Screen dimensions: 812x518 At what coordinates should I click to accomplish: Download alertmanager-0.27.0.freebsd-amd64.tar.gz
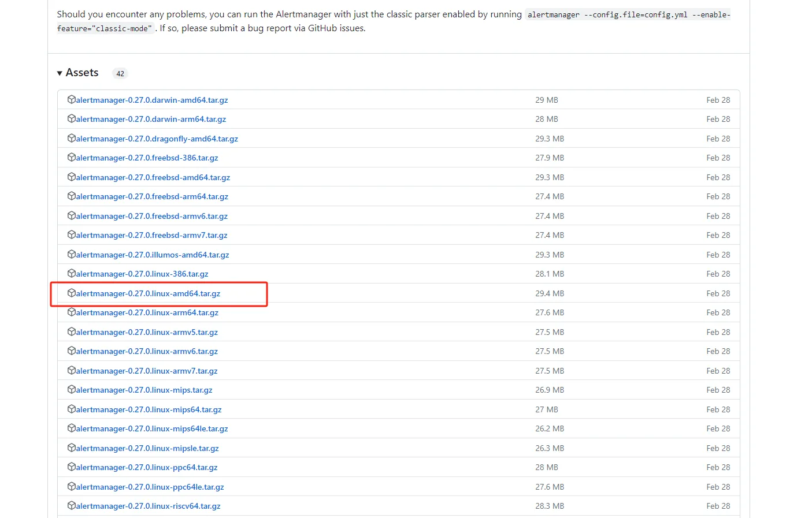point(153,177)
